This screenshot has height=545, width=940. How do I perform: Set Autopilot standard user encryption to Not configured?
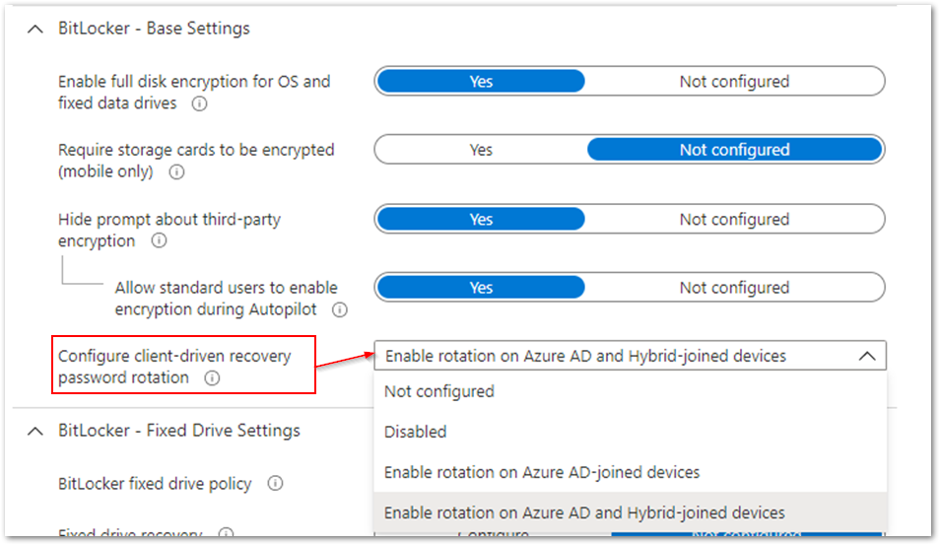[x=734, y=288]
